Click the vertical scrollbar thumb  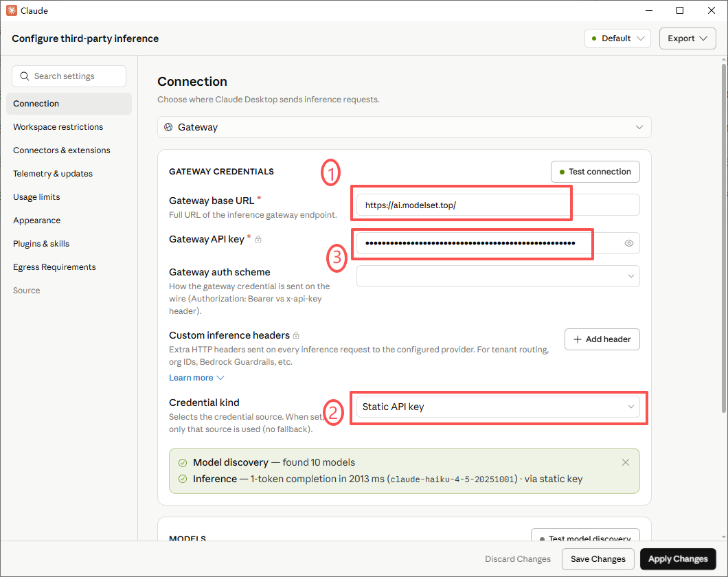(x=724, y=238)
